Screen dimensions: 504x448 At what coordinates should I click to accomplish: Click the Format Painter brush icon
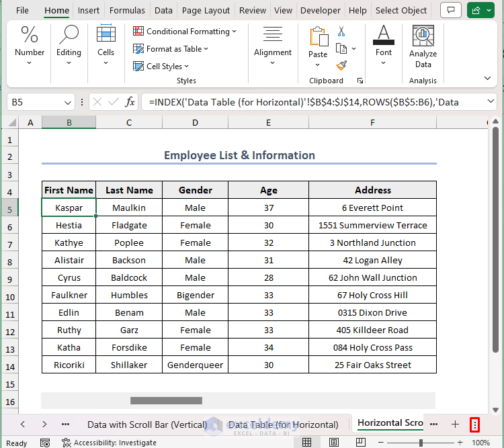341,65
